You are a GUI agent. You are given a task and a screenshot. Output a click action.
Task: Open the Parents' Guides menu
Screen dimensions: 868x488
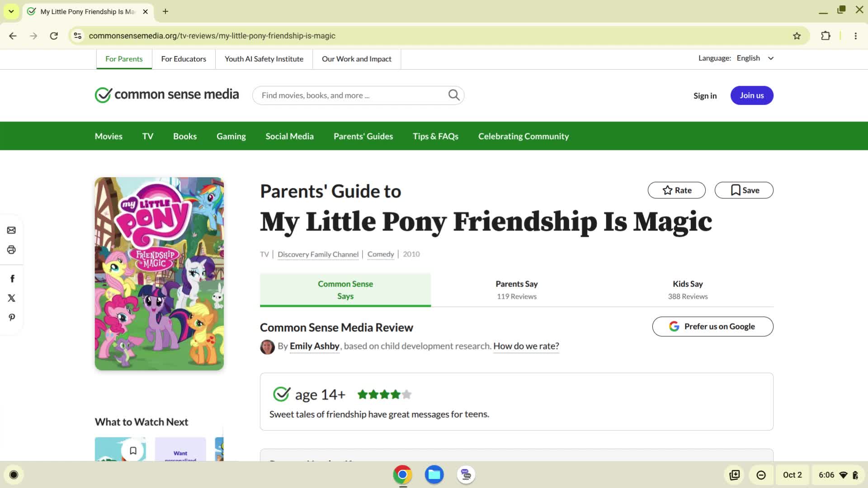coord(363,136)
